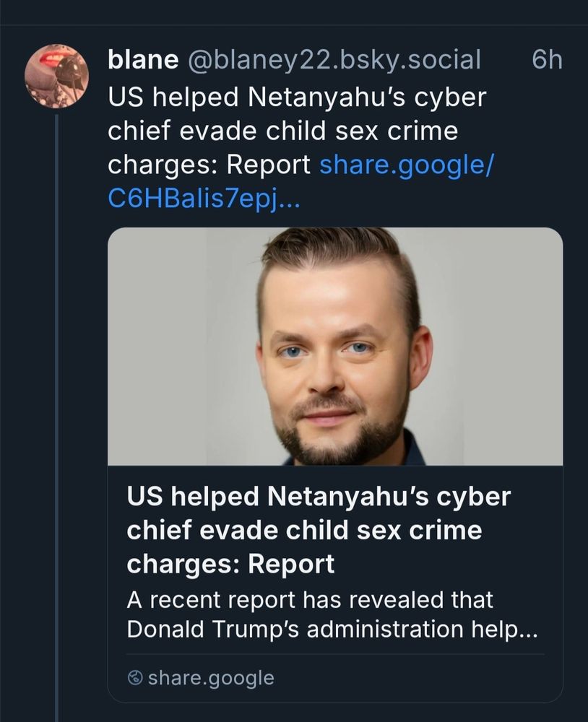
Task: Click the empty area below the link card
Action: pos(334,713)
